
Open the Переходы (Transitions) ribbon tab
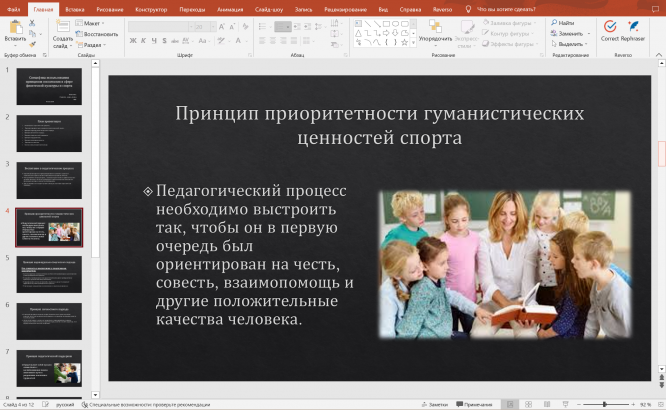tap(192, 8)
